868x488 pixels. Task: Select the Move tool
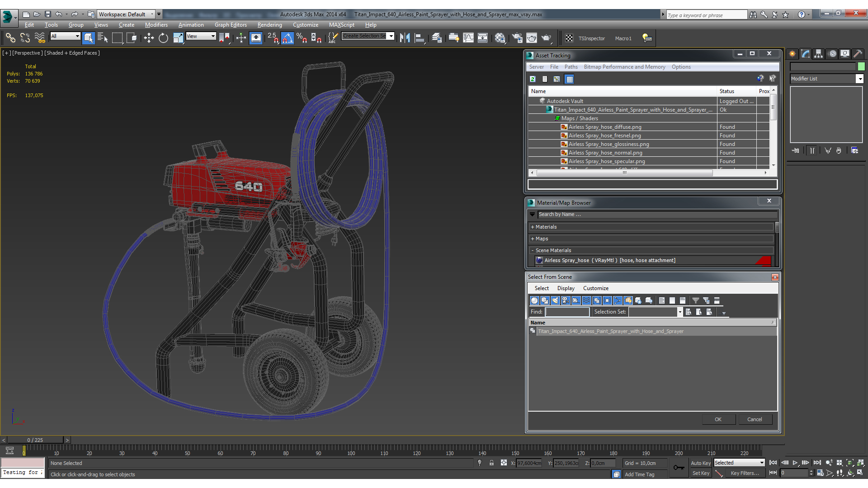[149, 38]
